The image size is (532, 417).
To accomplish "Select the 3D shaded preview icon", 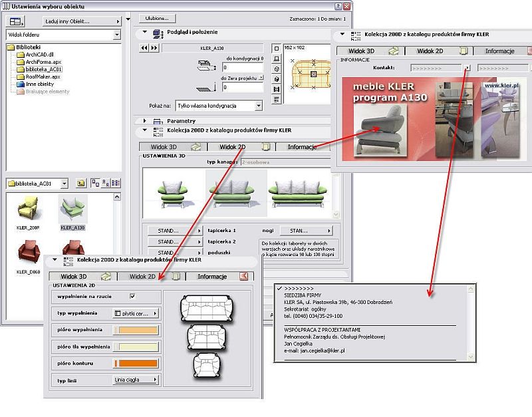I will [x=277, y=79].
